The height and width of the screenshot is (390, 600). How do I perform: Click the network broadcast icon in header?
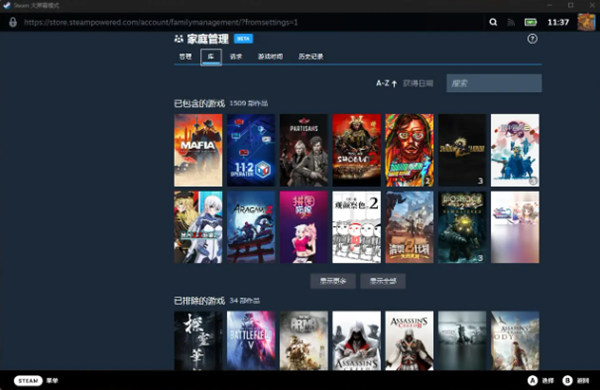click(511, 22)
